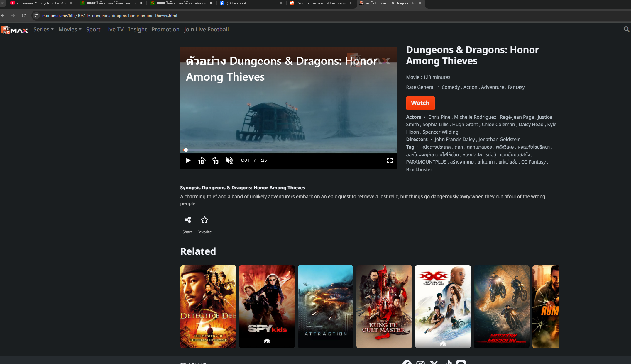Image resolution: width=631 pixels, height=364 pixels.
Task: Open xXx Return of Xander Cage poster
Action: 443,307
